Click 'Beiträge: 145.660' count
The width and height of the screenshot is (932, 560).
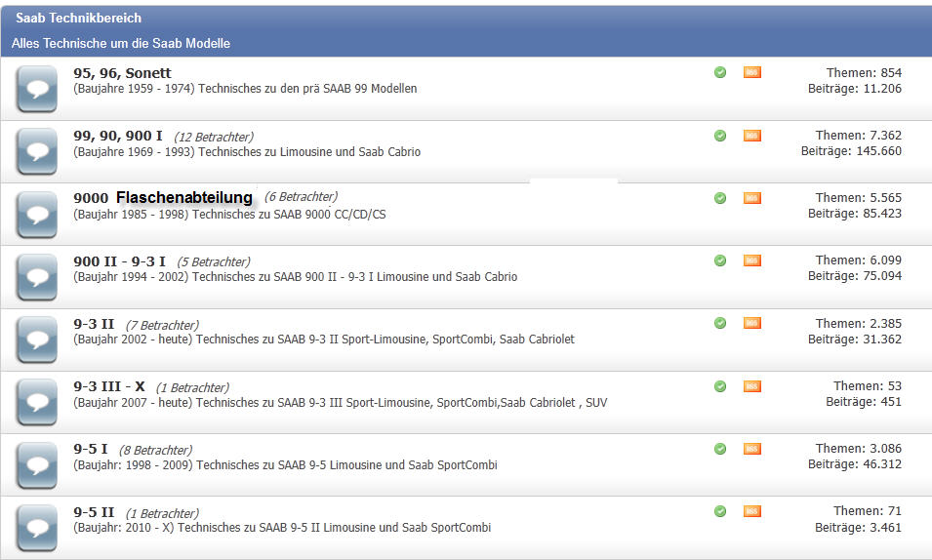click(851, 151)
